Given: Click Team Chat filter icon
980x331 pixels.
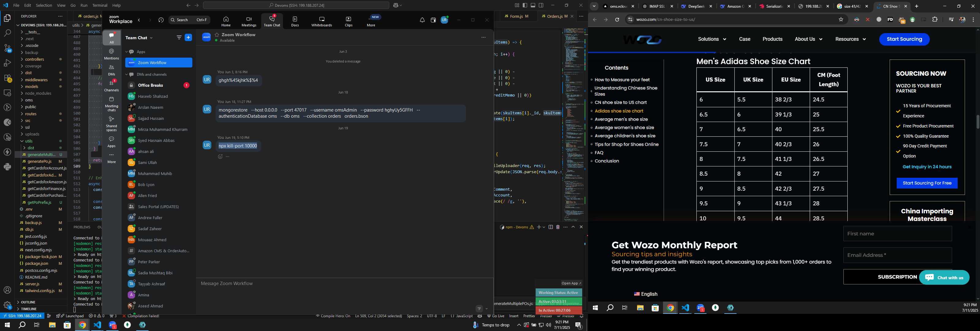Looking at the screenshot, I should [179, 37].
